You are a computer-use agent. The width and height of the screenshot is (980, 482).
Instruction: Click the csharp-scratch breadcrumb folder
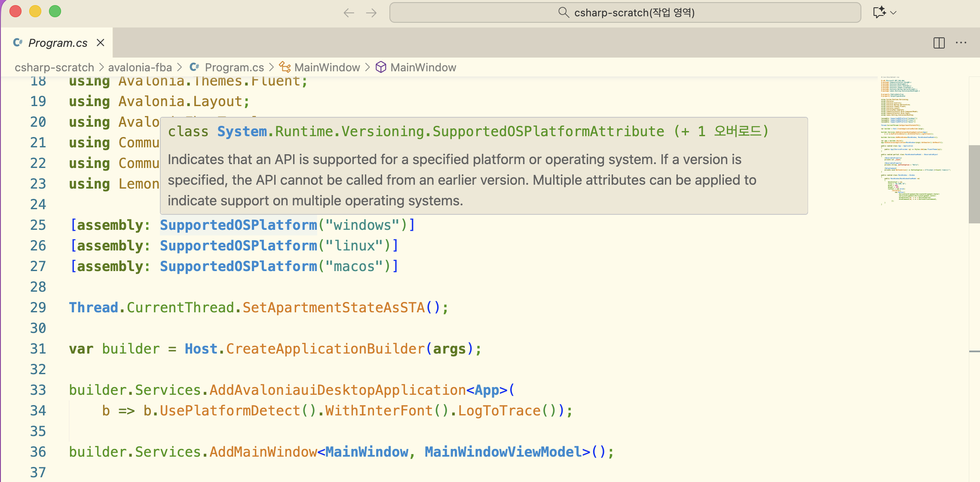54,67
